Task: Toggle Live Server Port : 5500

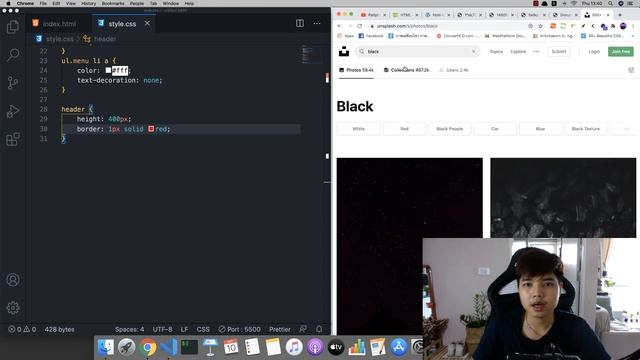Action: click(x=239, y=329)
